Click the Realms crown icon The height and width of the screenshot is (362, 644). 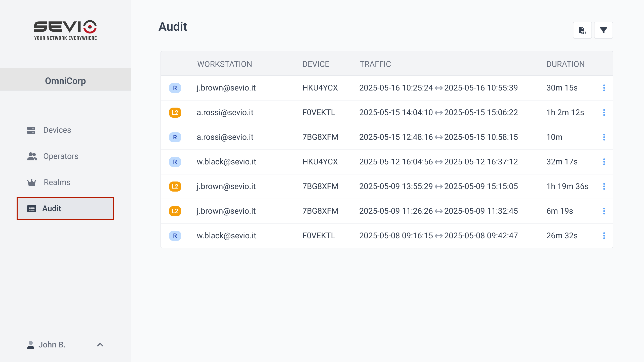[x=32, y=182]
